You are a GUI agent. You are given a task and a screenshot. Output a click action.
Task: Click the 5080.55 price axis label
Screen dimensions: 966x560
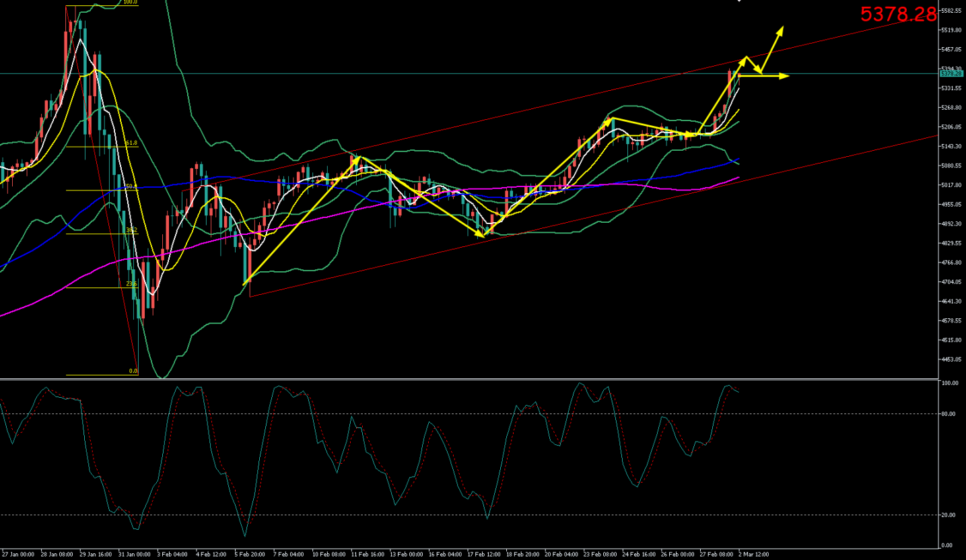[951, 166]
